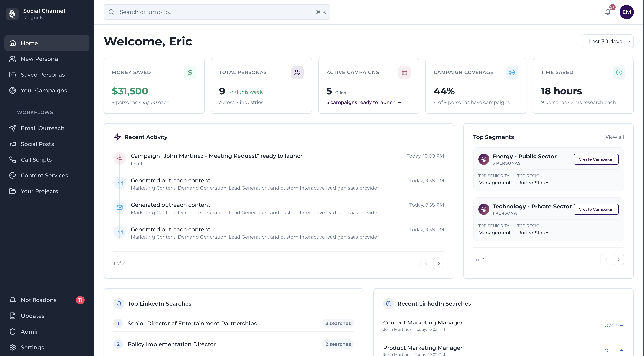Image resolution: width=644 pixels, height=356 pixels.
Task: Open the EM user avatar menu
Action: point(626,12)
